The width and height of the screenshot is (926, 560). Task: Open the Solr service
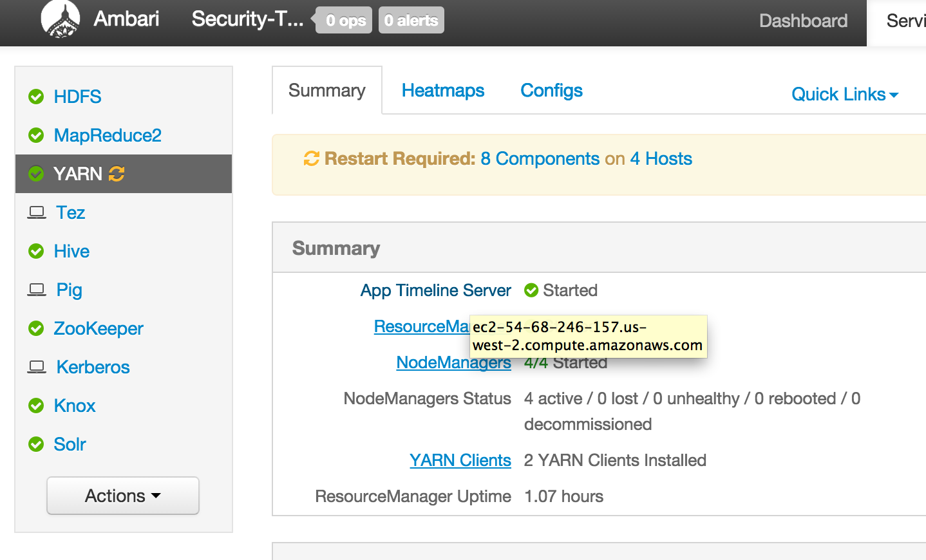click(70, 444)
